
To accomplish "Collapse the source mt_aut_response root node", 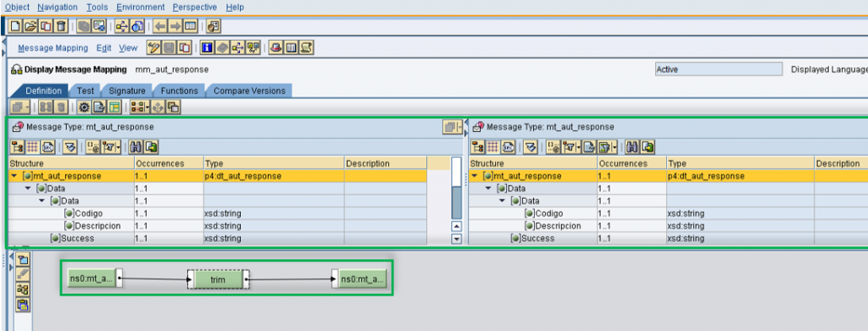I will (x=14, y=176).
